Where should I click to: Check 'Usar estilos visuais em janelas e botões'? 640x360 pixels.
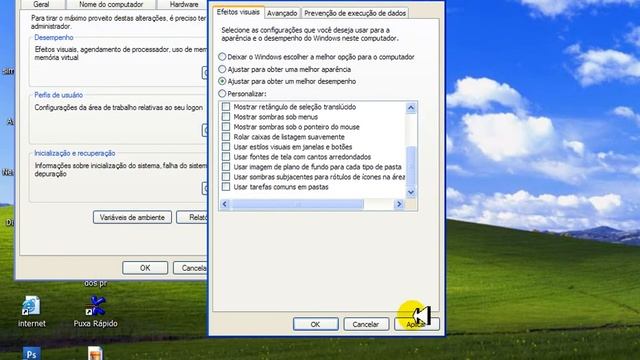[x=226, y=147]
